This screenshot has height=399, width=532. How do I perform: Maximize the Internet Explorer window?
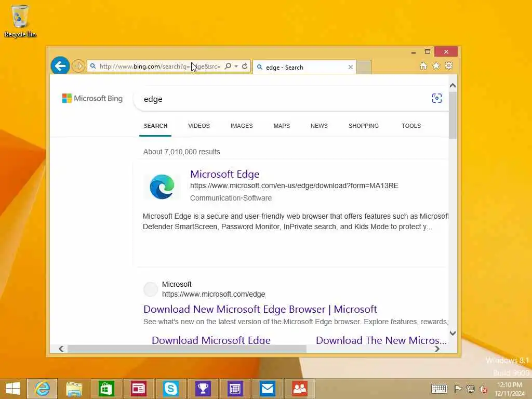pos(428,51)
